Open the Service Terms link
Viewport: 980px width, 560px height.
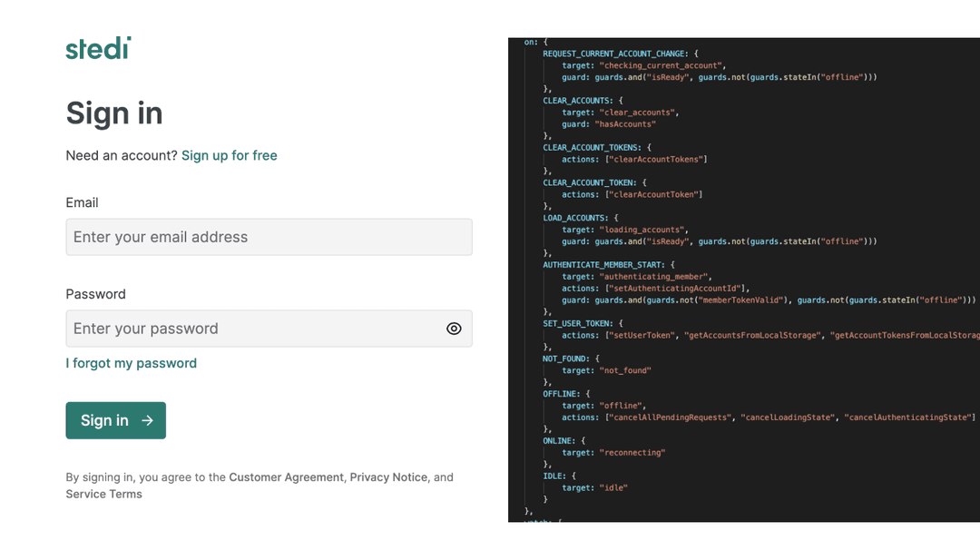(103, 495)
